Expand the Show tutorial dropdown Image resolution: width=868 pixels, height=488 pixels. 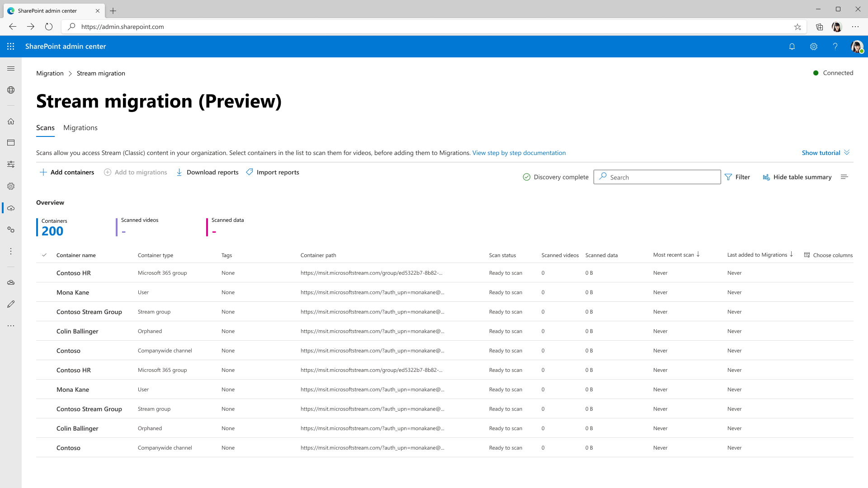[x=826, y=153]
